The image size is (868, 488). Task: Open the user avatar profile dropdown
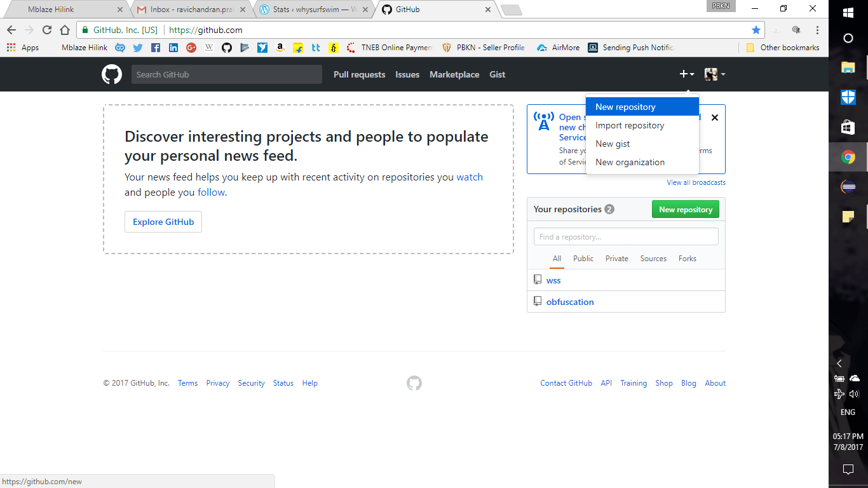point(714,74)
